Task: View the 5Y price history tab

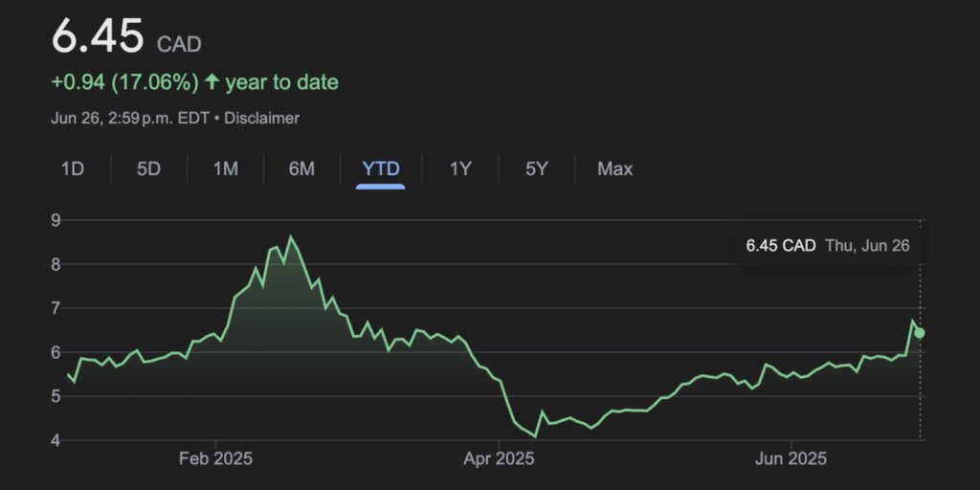Action: (536, 169)
